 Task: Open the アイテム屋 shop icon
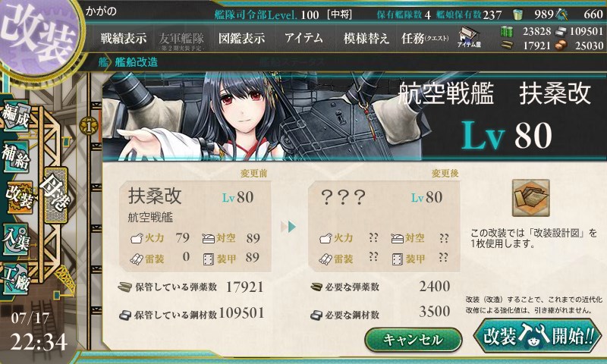point(469,37)
